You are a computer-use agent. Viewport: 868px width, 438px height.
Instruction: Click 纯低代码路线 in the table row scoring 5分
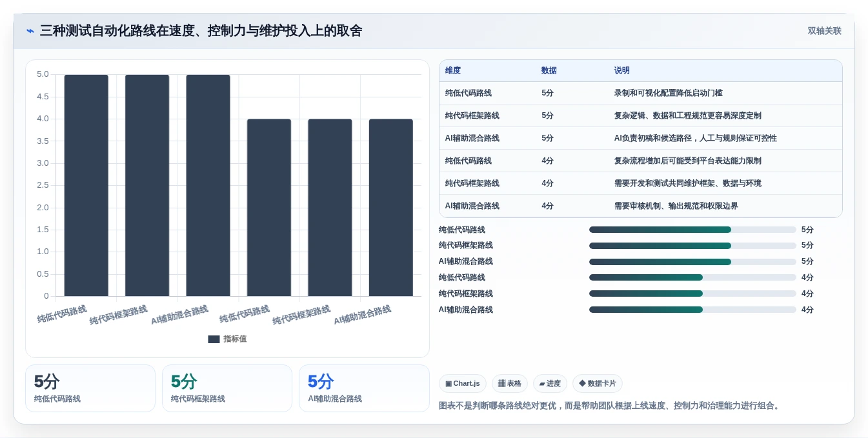469,94
